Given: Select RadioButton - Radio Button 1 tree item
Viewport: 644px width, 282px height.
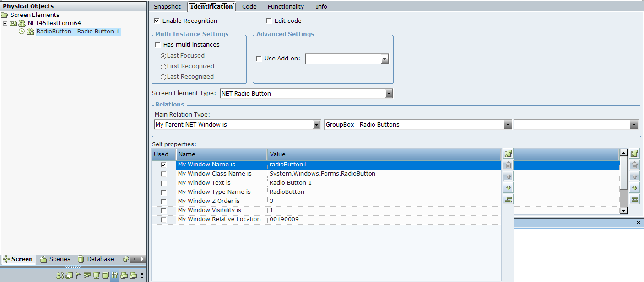Looking at the screenshot, I should [x=78, y=32].
